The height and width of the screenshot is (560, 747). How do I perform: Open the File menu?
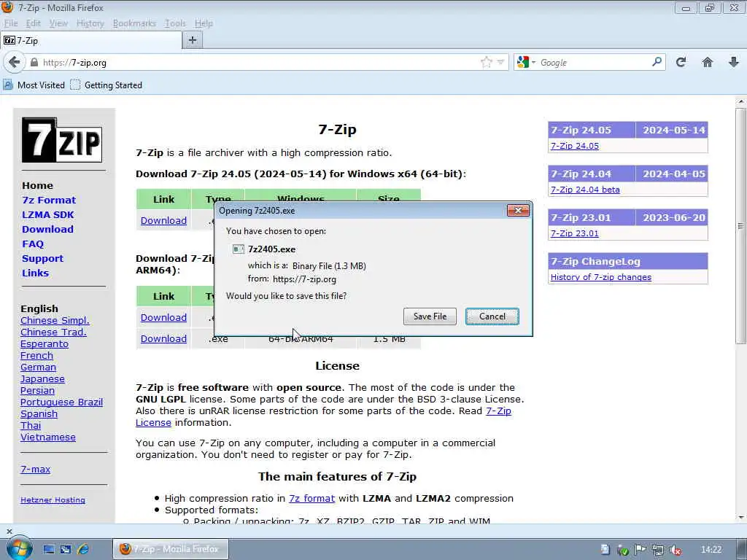[x=11, y=23]
